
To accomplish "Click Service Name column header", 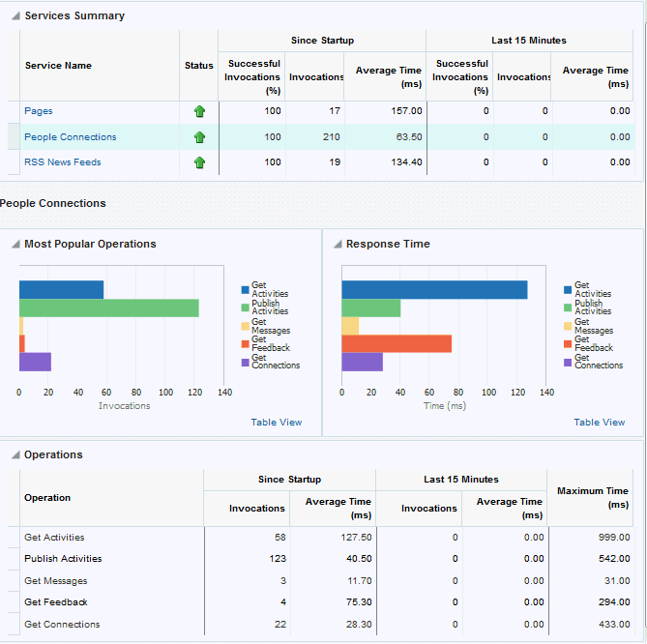I will point(58,66).
